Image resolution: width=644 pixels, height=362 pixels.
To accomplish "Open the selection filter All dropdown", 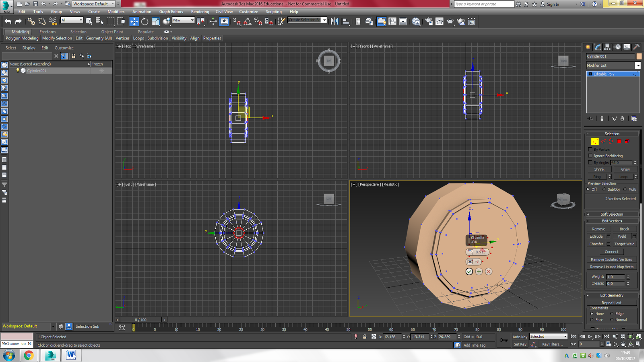I will pyautogui.click(x=72, y=20).
